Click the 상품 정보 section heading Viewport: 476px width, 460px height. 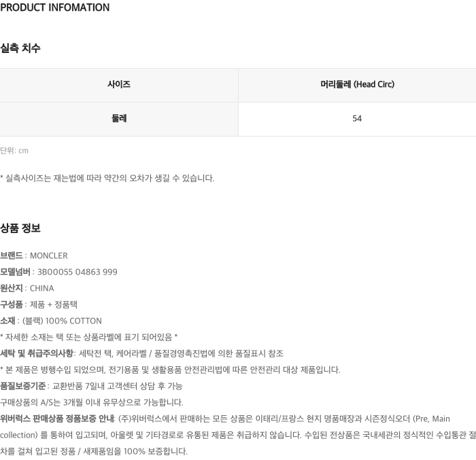click(x=20, y=228)
